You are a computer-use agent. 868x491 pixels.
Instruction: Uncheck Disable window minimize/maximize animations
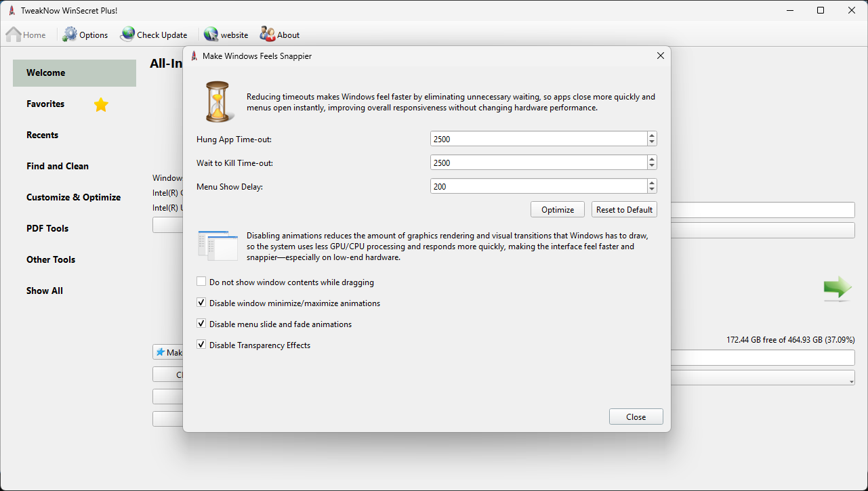tap(201, 303)
